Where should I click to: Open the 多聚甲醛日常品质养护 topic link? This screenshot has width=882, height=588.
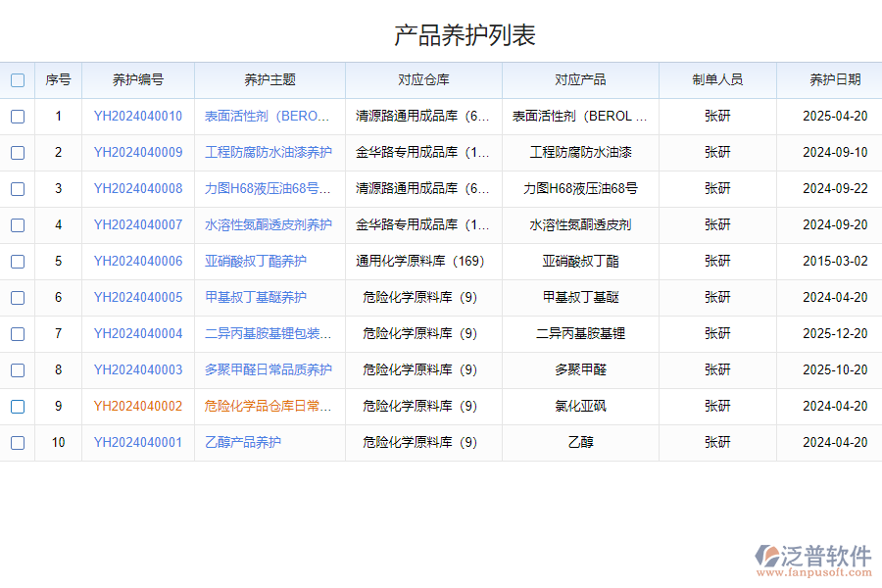click(x=268, y=369)
